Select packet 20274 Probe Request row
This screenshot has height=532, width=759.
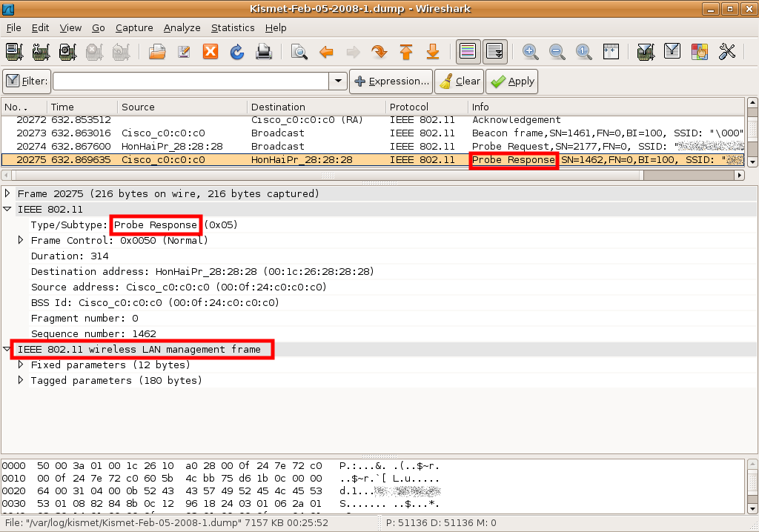tap(373, 146)
